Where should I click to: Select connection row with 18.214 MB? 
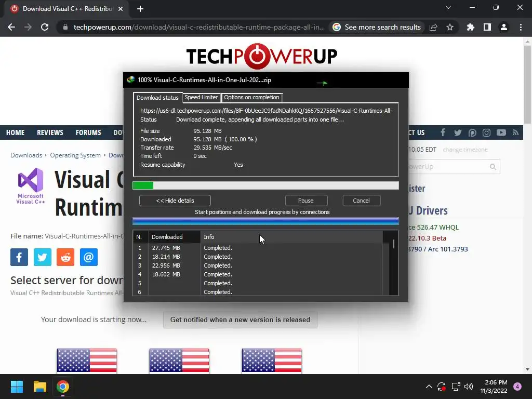(258, 257)
